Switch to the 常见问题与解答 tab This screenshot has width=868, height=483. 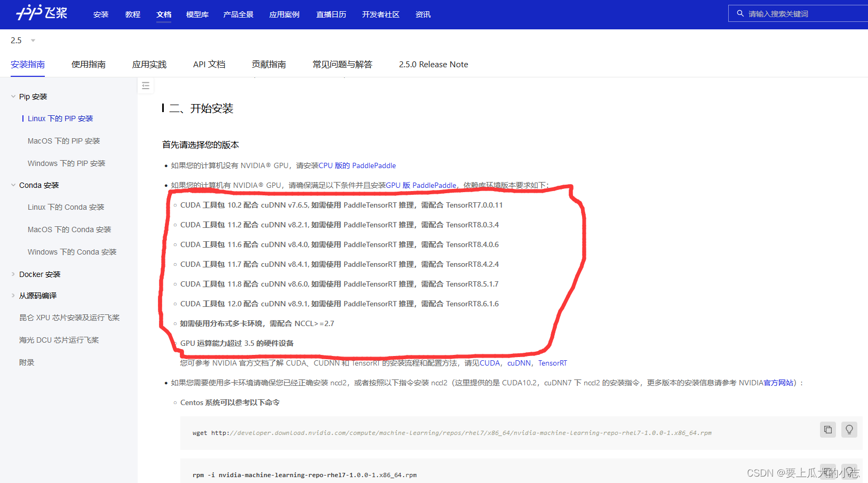pos(343,65)
